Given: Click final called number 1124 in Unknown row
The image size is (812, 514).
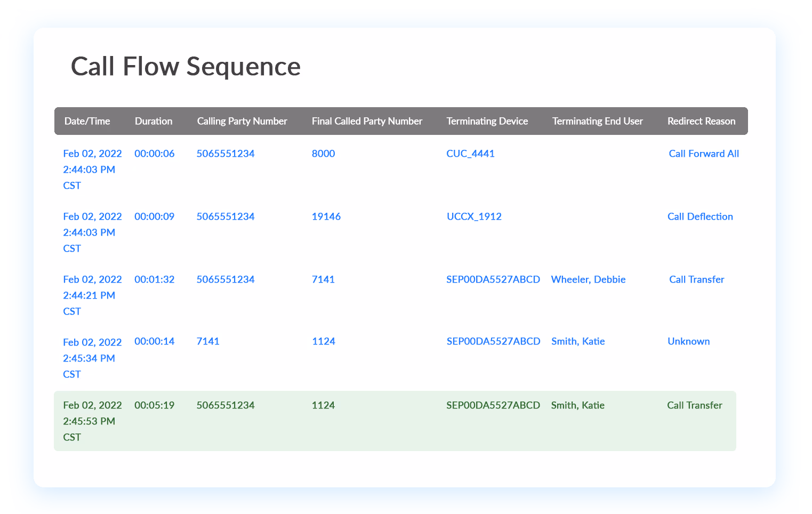Looking at the screenshot, I should pos(324,341).
